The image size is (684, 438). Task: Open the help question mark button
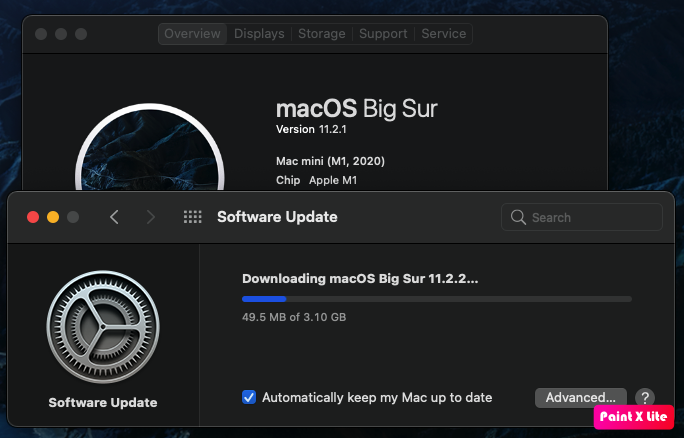click(645, 398)
